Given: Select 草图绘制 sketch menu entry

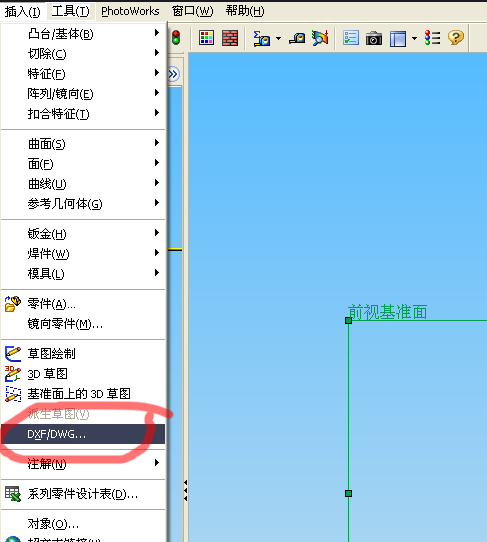Looking at the screenshot, I should click(83, 354).
